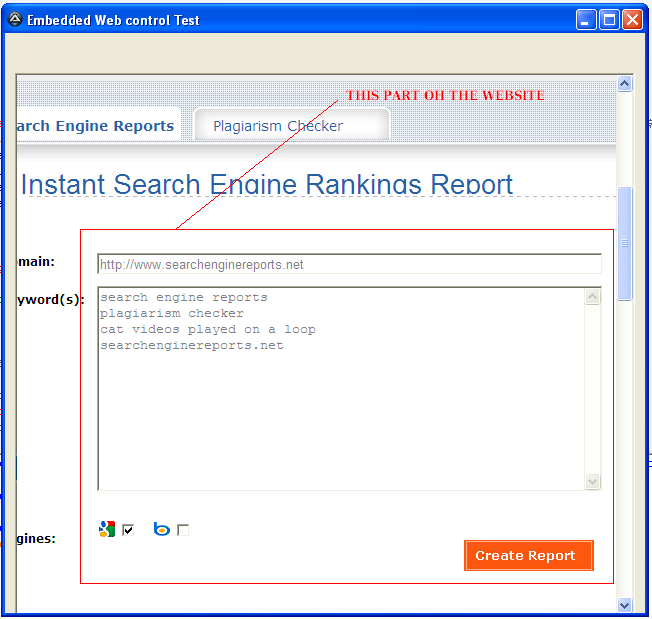Viewport: 652px width, 619px height.
Task: Open the Plagiarism Checker tab
Action: pos(278,126)
